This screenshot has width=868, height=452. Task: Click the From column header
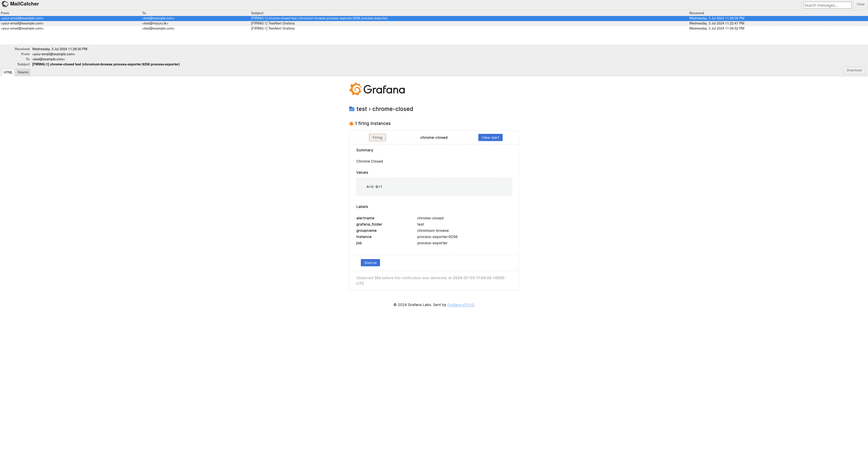coord(5,13)
